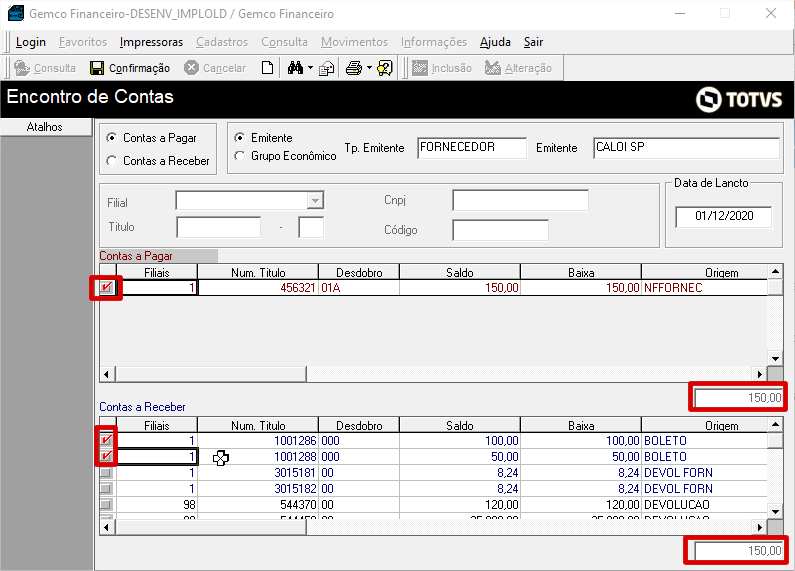Open the Ajuda menu
This screenshot has height=571, width=795.
[495, 42]
